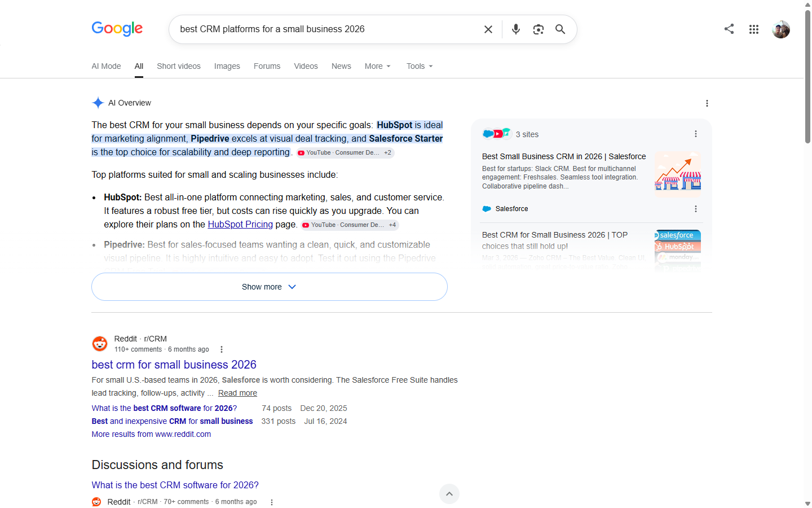Open the Google apps grid icon

pyautogui.click(x=754, y=29)
